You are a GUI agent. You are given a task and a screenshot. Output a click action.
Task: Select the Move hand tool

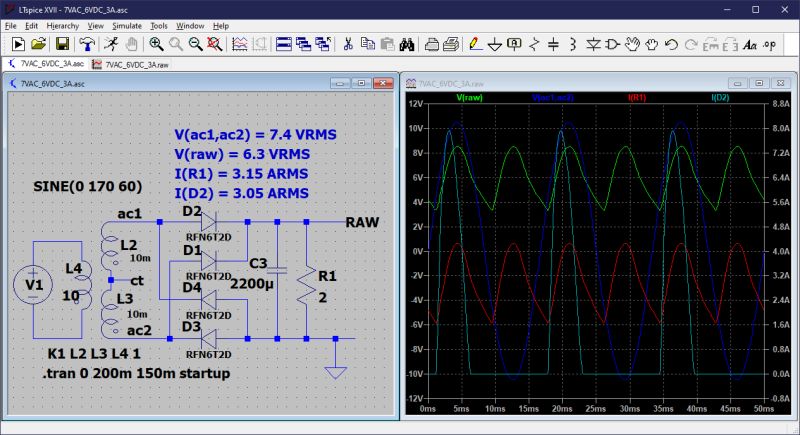[x=632, y=45]
